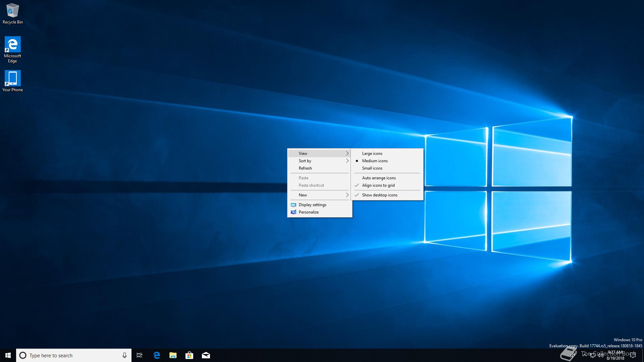Open Display settings from the context menu
Image resolution: width=644 pixels, height=362 pixels.
point(312,205)
